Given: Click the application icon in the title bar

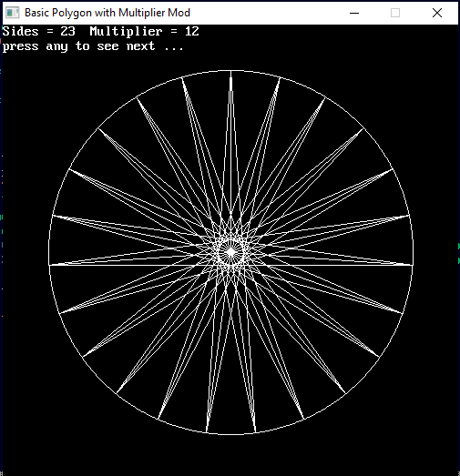Looking at the screenshot, I should tap(13, 13).
